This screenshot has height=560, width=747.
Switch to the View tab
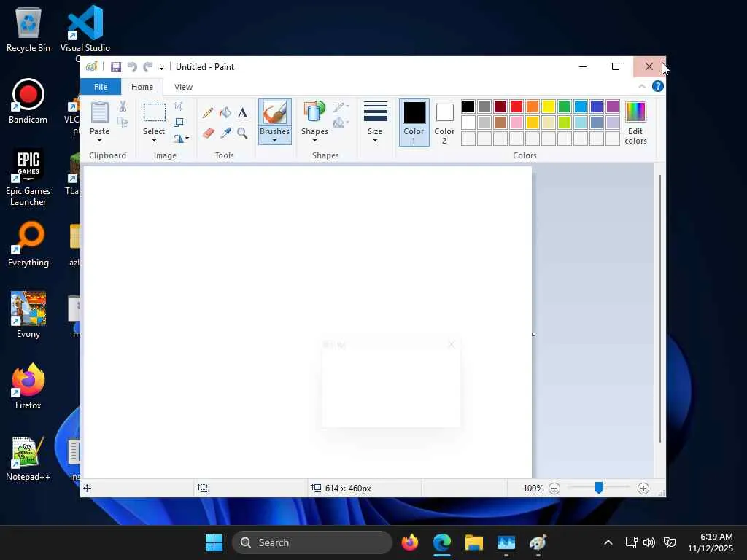(x=183, y=87)
